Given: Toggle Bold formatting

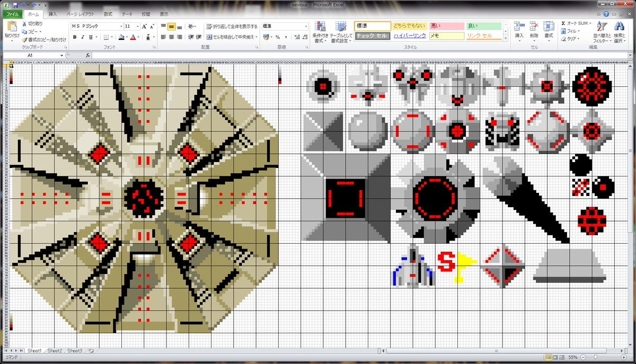Looking at the screenshot, I should [75, 37].
